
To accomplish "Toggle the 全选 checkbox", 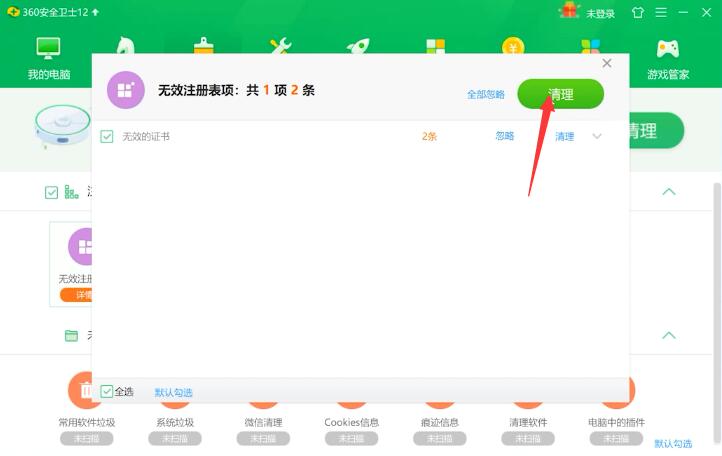I will (107, 392).
